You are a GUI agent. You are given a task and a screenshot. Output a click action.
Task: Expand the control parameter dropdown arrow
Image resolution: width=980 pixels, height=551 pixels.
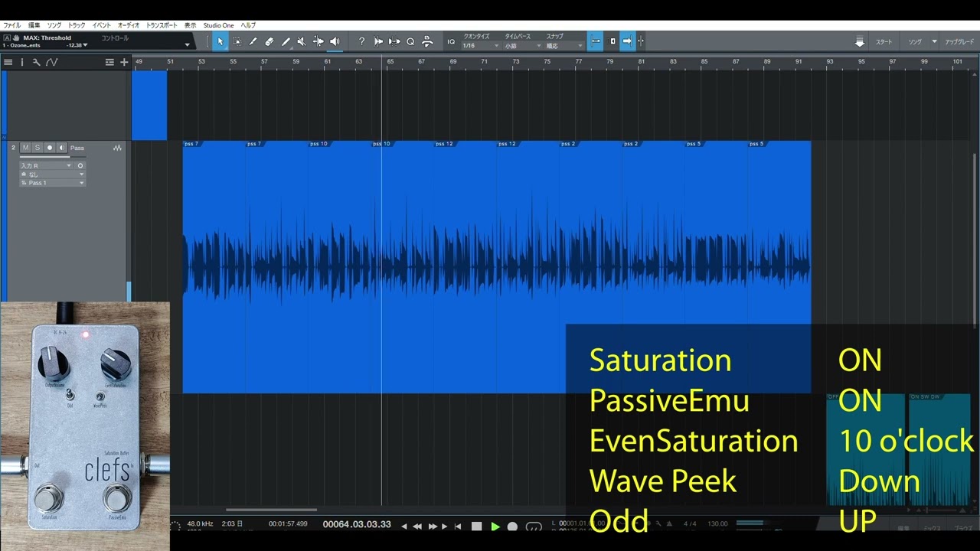pyautogui.click(x=187, y=45)
